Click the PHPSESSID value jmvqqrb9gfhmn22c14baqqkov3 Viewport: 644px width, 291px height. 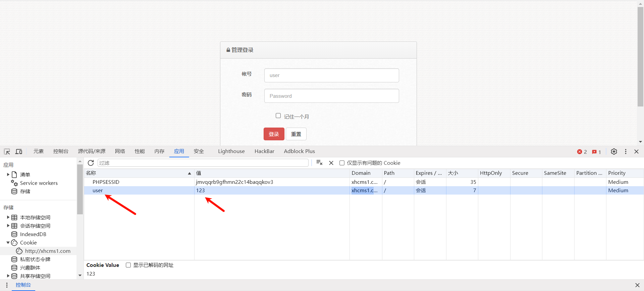(234, 182)
